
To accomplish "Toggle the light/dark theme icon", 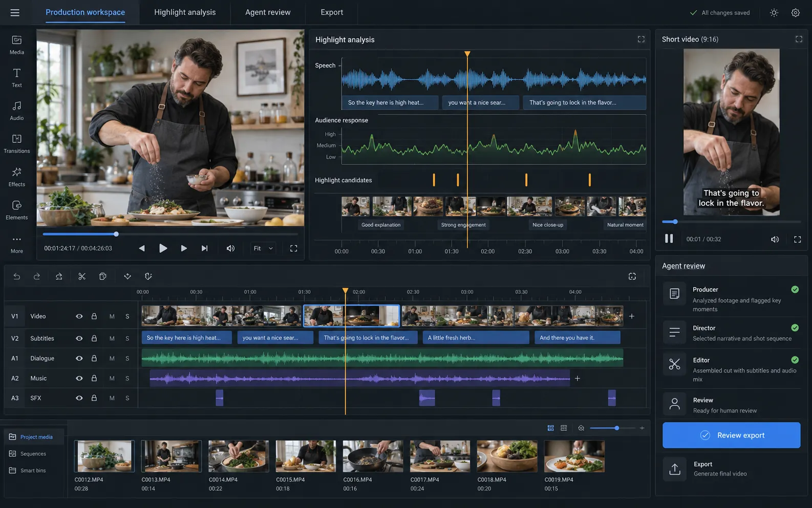I will (774, 13).
